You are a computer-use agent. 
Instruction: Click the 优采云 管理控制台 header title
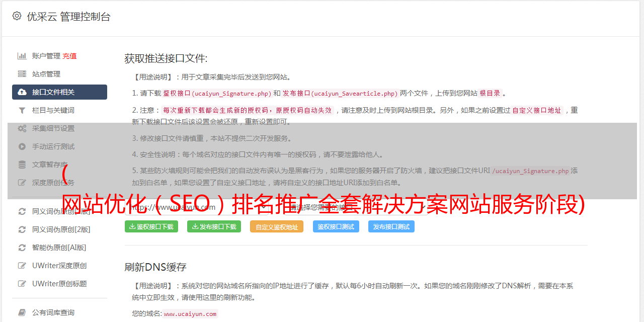coord(68,17)
